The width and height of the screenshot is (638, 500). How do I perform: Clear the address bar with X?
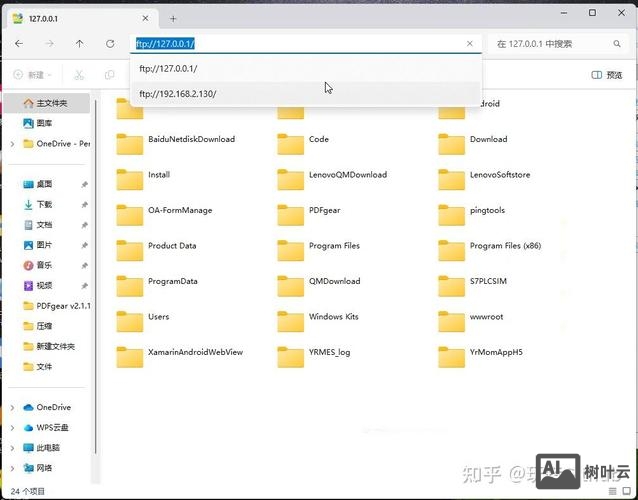(x=471, y=44)
